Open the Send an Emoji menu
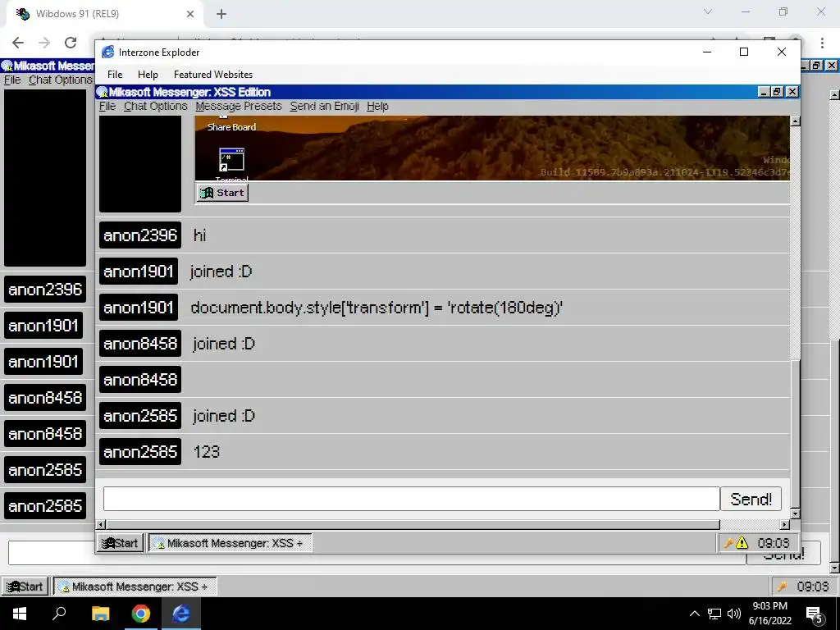Viewport: 840px width, 630px height. click(x=325, y=106)
